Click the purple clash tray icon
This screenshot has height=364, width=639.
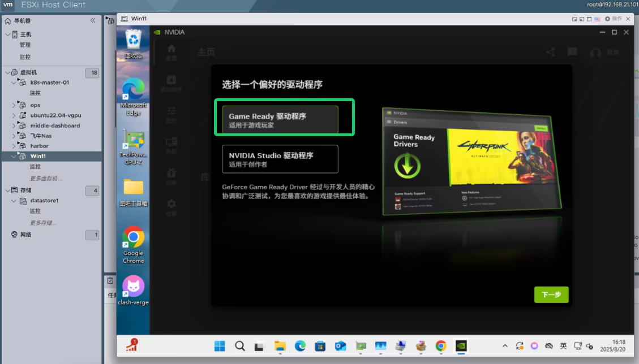[x=534, y=346]
